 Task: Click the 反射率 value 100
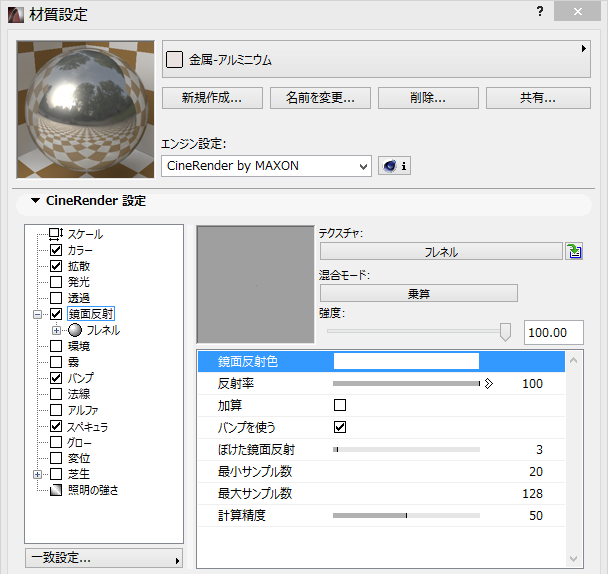pos(532,384)
